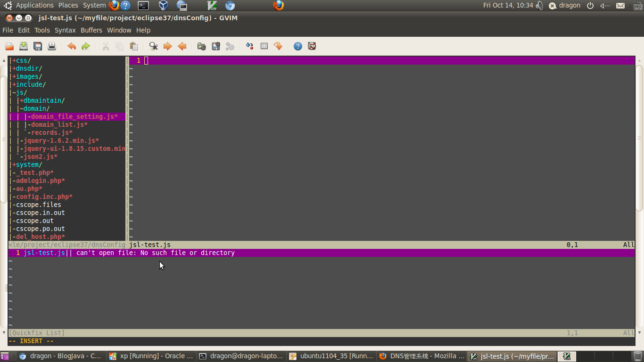The height and width of the screenshot is (362, 644).
Task: Launch GVim from the top panel launcher
Action: [212, 6]
